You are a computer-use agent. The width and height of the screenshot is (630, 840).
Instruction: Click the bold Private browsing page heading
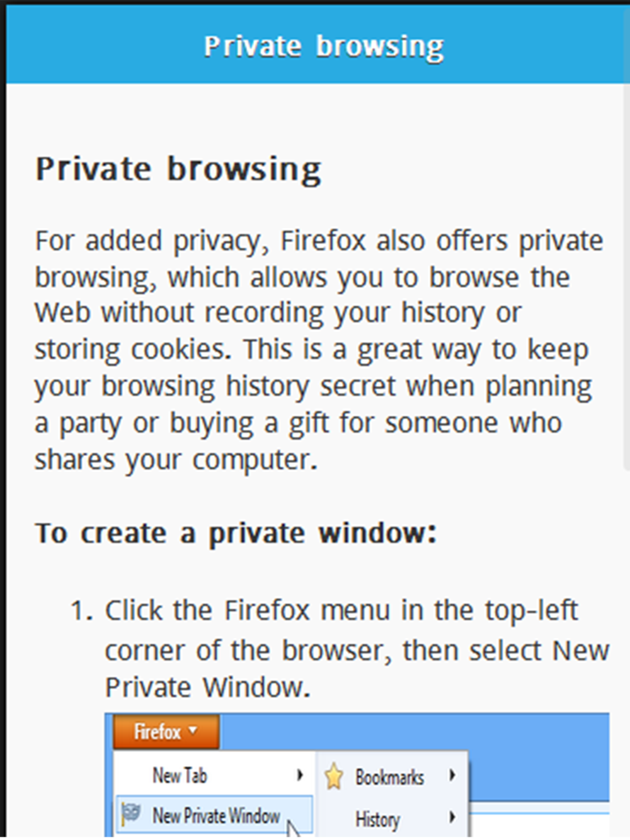click(178, 169)
